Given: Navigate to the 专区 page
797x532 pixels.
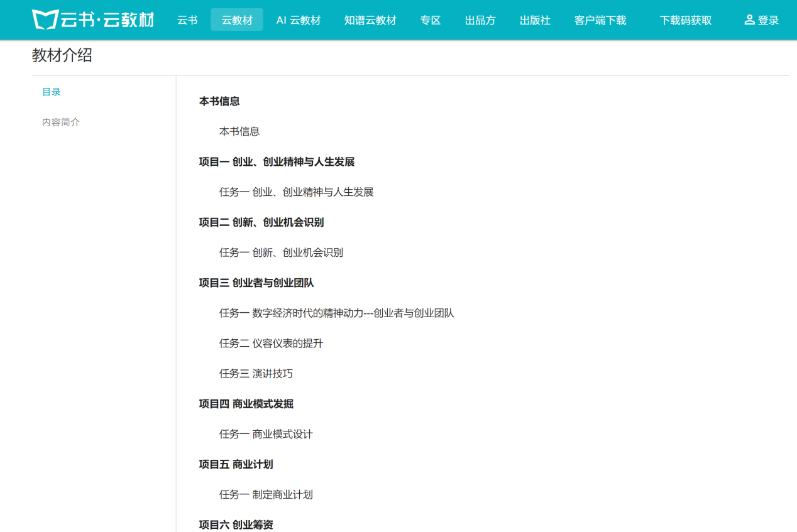Looking at the screenshot, I should tap(431, 20).
